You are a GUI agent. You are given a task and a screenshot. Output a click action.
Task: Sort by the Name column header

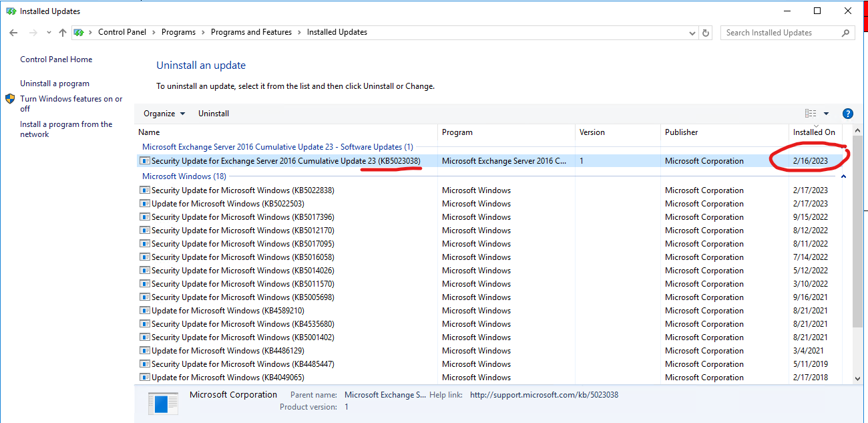[286, 132]
